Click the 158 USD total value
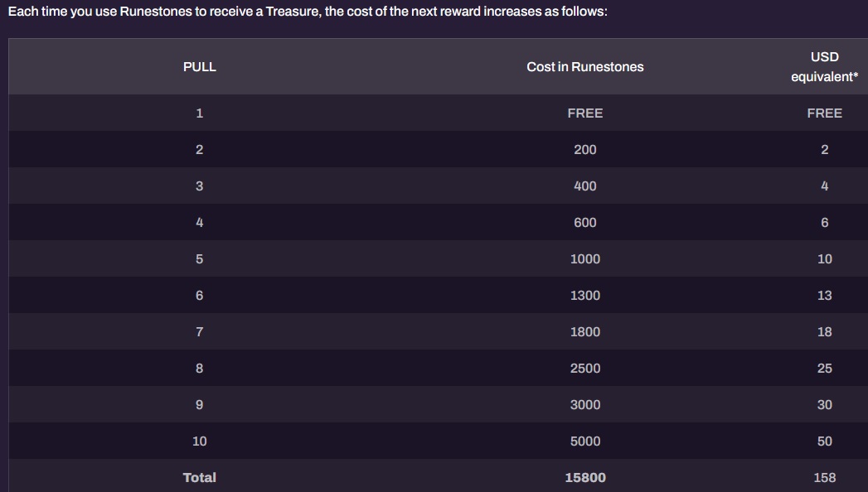 pos(824,478)
